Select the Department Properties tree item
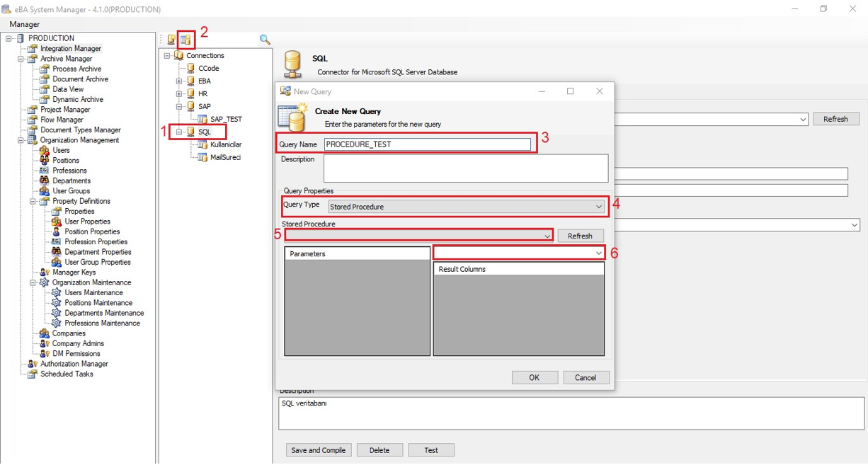 point(98,252)
